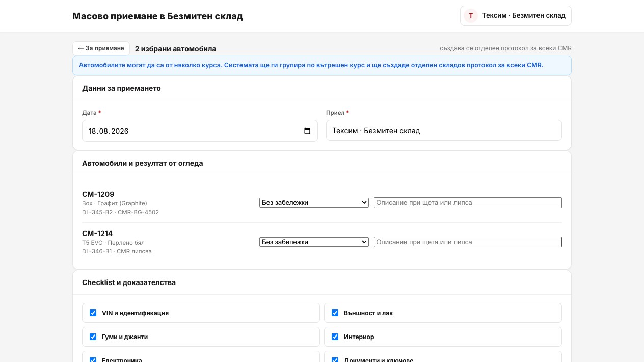Focus the damage description field for CM-1209

(468, 202)
